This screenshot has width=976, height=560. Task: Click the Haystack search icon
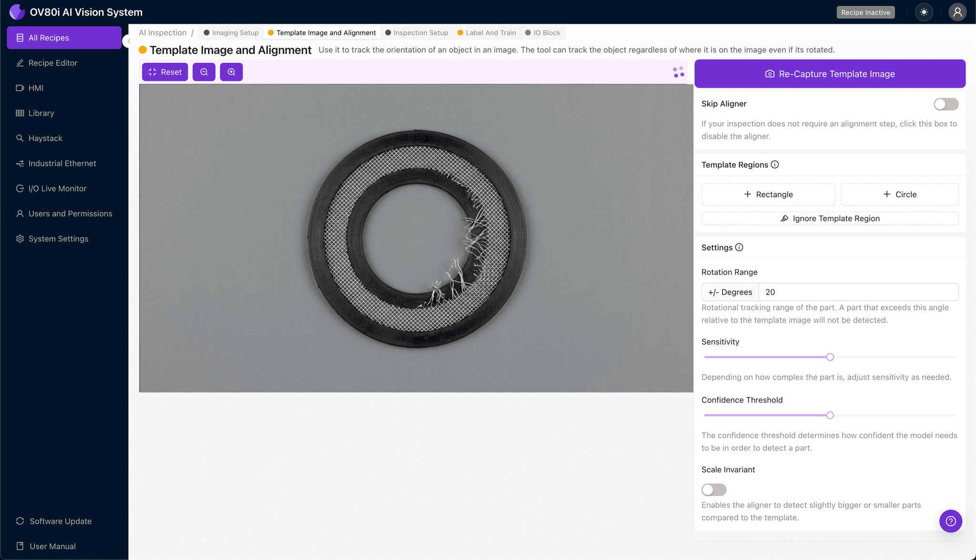[20, 138]
